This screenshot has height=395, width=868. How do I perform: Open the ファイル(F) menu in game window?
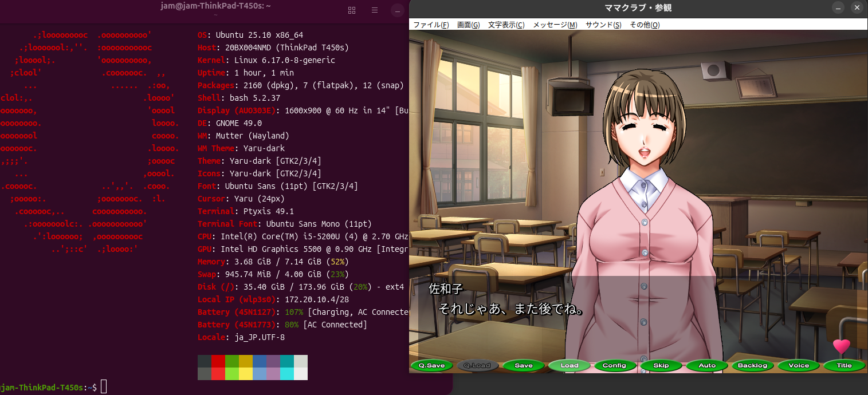click(x=431, y=25)
